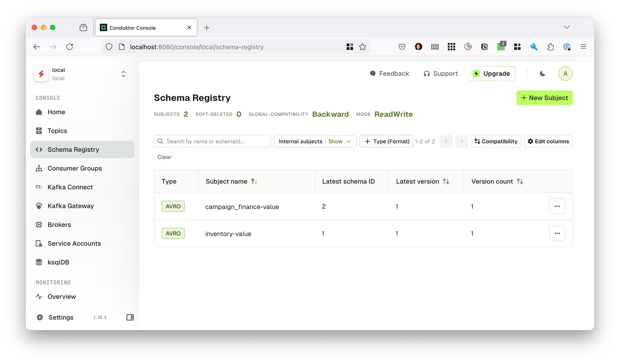Navigate to Kafka Gateway
620x364 pixels.
click(x=71, y=206)
